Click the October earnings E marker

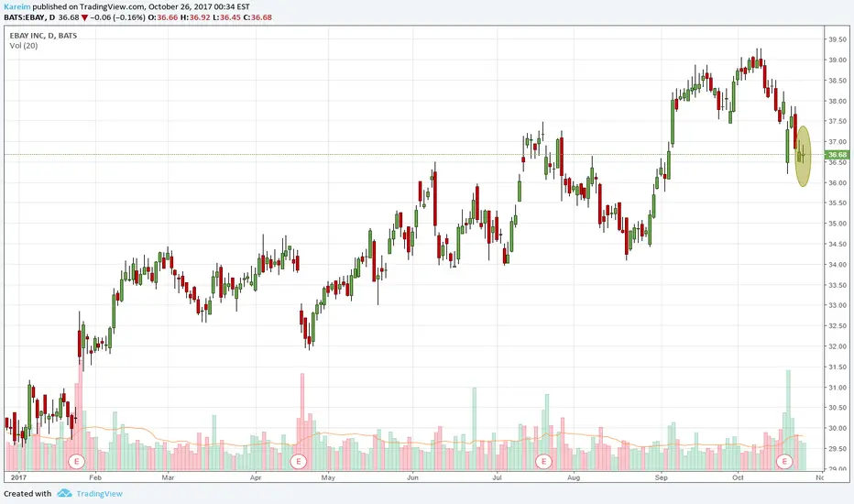[784, 462]
